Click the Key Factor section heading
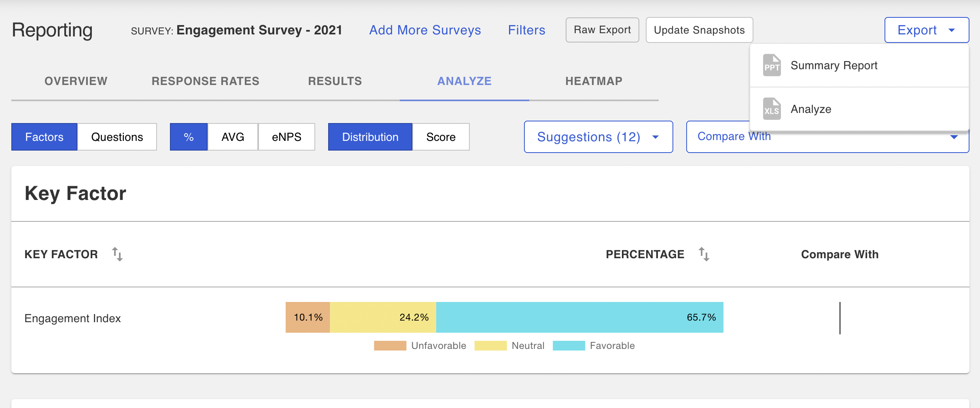Screen dimensions: 980x408 tap(76, 193)
